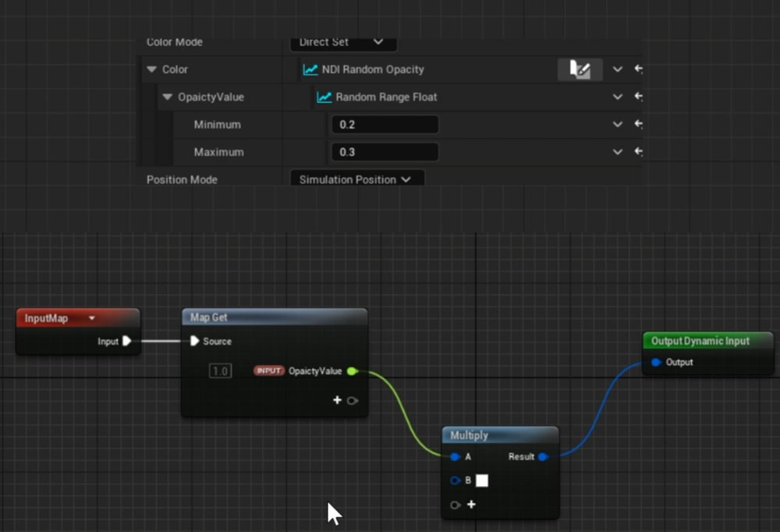Click the INPUT badge on OpaictyValue pin
Image resolution: width=780 pixels, height=532 pixels.
[268, 371]
